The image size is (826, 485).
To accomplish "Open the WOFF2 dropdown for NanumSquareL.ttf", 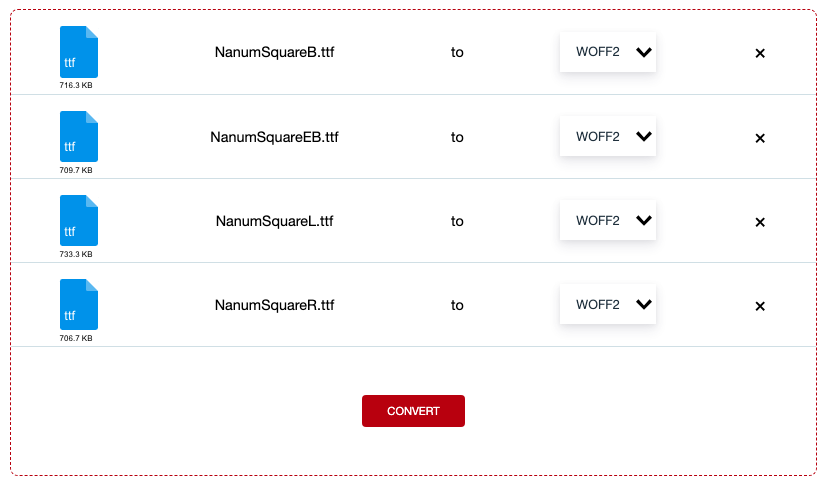I will coord(608,221).
